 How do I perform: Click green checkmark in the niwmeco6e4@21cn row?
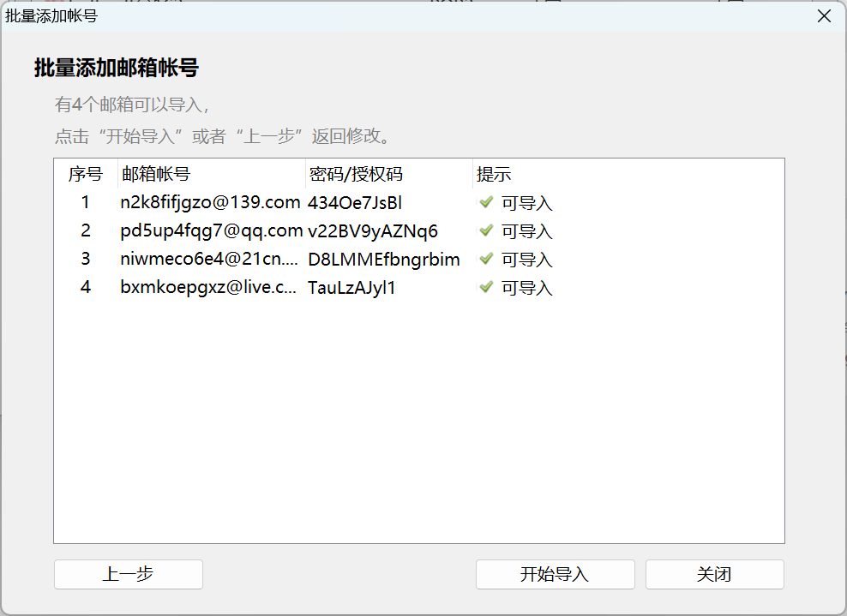487,259
